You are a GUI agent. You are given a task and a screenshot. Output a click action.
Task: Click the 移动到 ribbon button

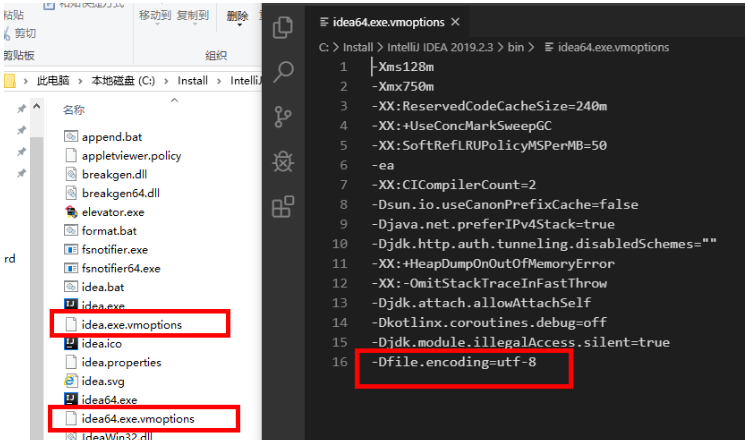point(155,17)
